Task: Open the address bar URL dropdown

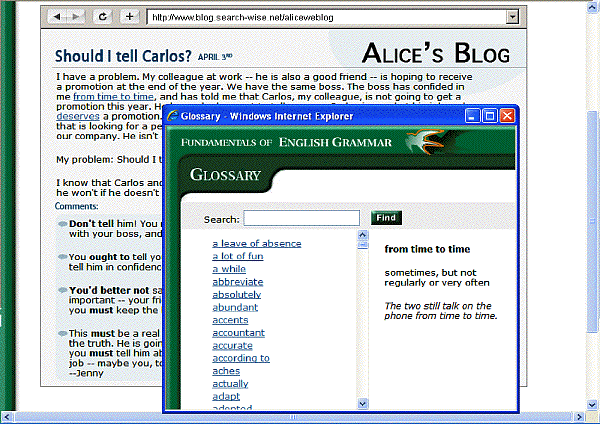Action: pyautogui.click(x=513, y=17)
